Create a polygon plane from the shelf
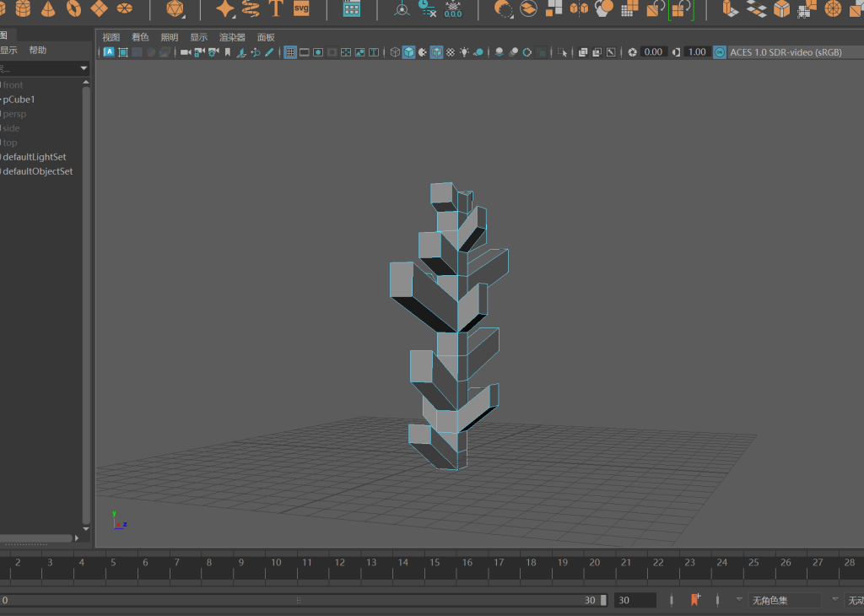This screenshot has height=616, width=864. 100,8
